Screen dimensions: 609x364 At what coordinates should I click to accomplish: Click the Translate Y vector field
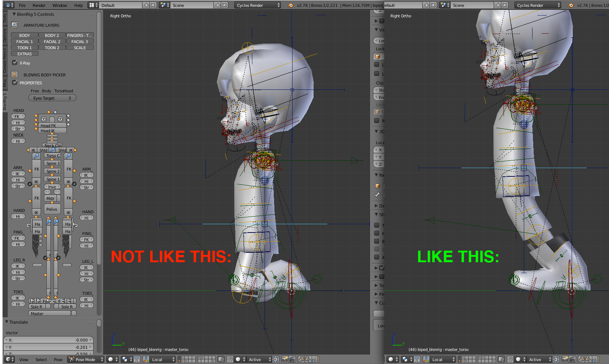pos(48,347)
